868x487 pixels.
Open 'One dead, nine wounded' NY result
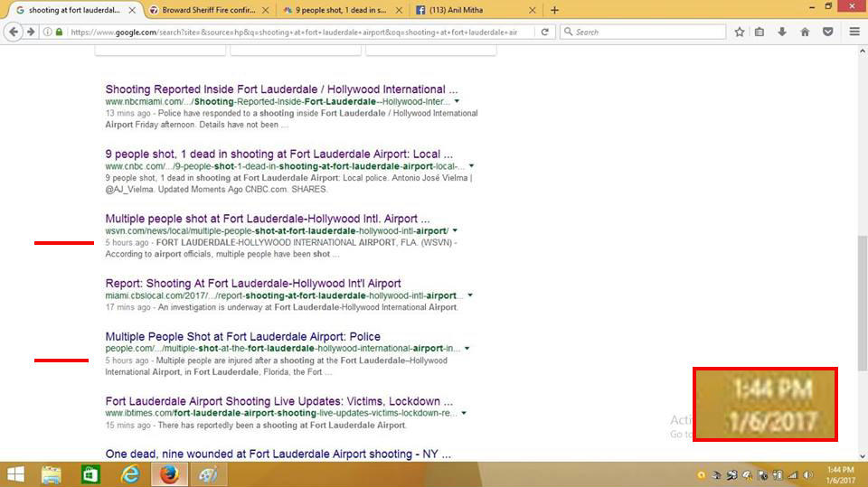[x=278, y=454]
